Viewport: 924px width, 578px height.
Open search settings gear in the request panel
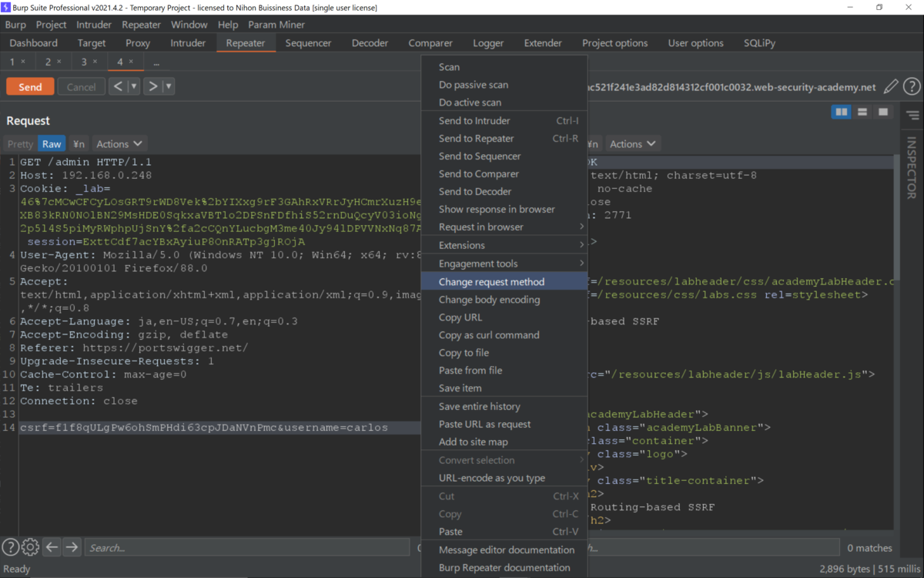(30, 547)
